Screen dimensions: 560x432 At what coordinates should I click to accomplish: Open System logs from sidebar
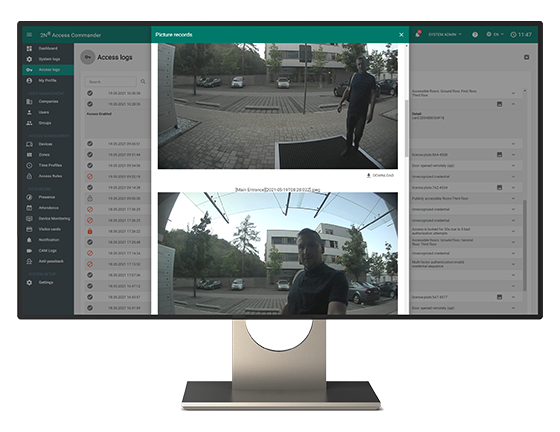49,59
